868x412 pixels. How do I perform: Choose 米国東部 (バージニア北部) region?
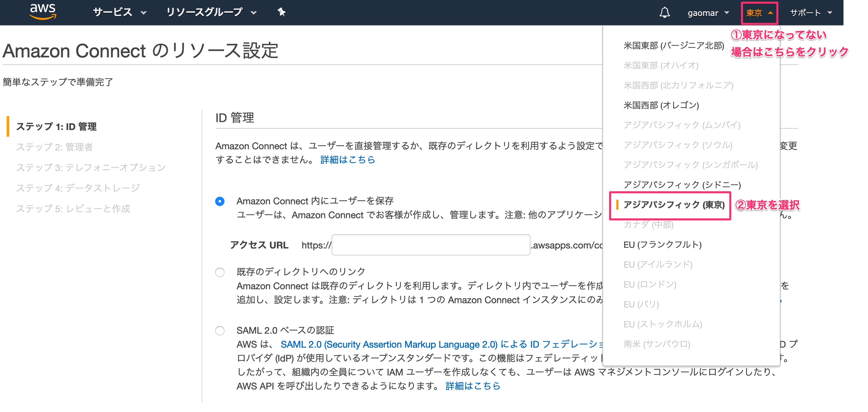tap(673, 45)
